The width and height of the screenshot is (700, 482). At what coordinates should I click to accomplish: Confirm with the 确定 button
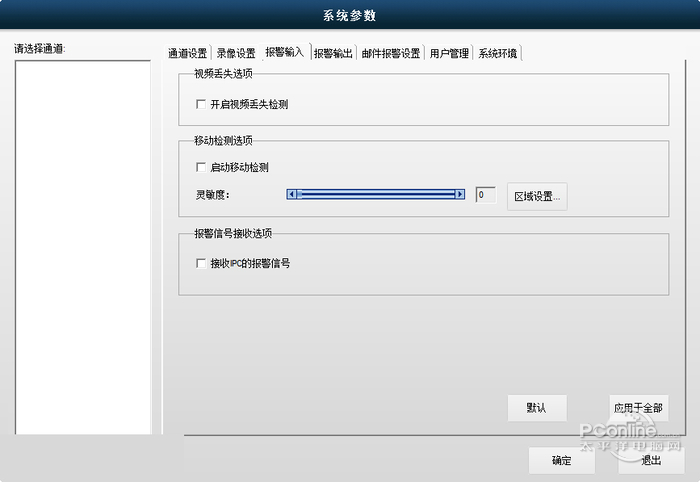(x=562, y=460)
